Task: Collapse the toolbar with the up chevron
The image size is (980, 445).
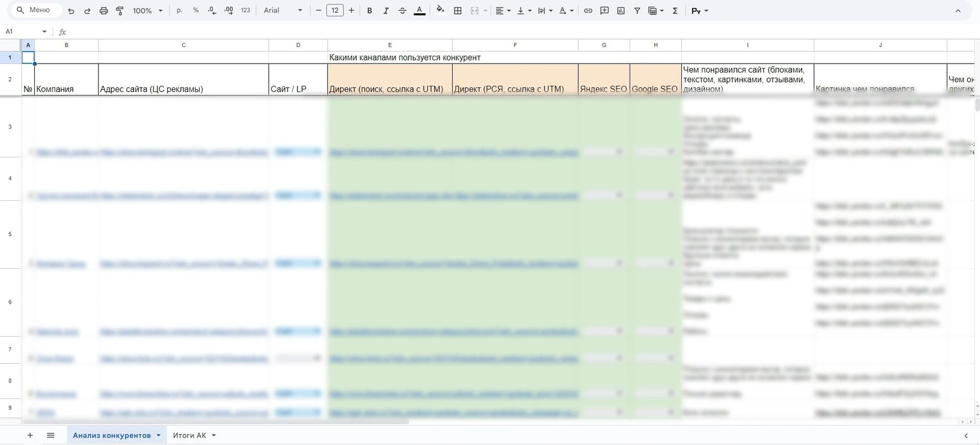Action: click(958, 10)
